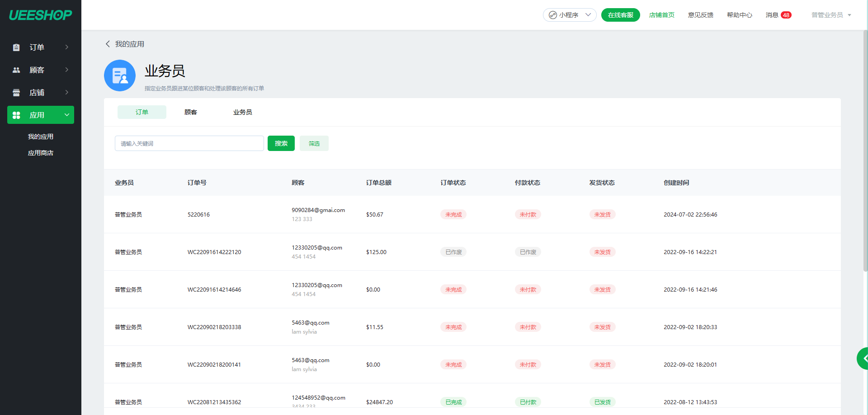Click the Store shop icon in sidebar
Screen dimensions: 868x415
click(x=16, y=93)
